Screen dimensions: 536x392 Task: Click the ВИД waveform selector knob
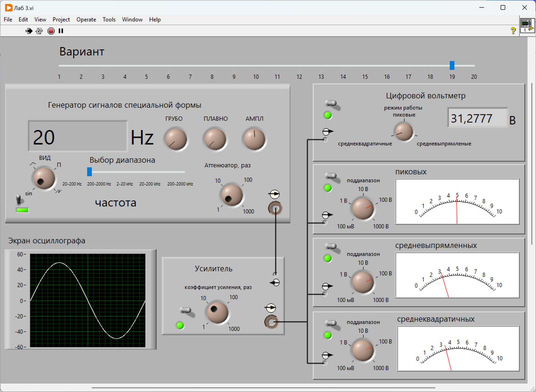click(x=44, y=178)
